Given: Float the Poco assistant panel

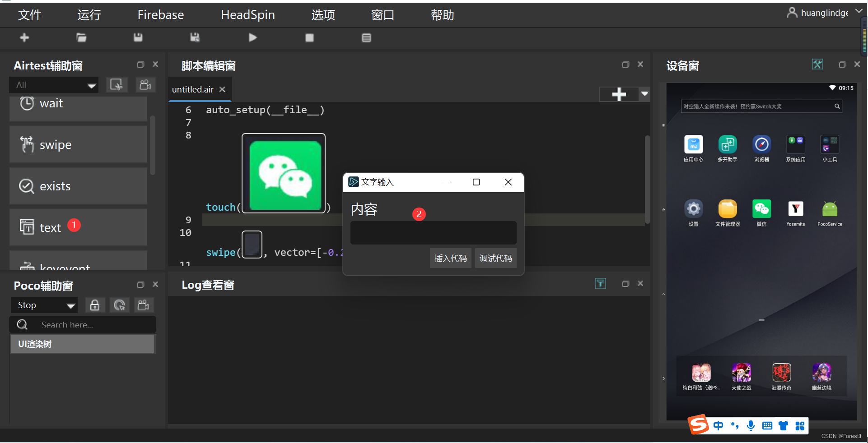Looking at the screenshot, I should tap(140, 285).
